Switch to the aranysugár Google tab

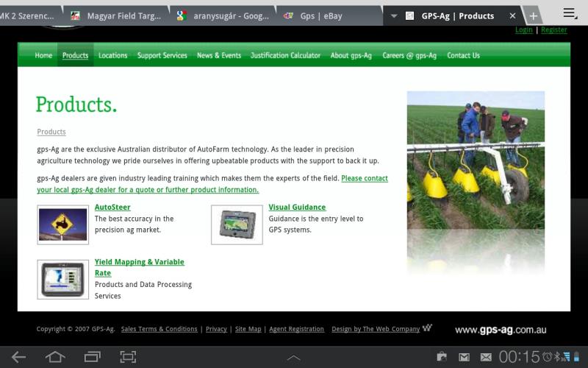(x=223, y=16)
